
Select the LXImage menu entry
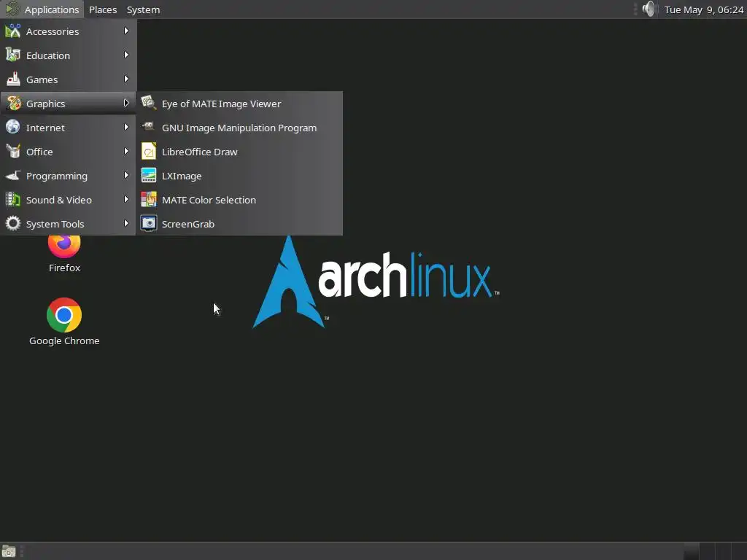click(x=239, y=176)
